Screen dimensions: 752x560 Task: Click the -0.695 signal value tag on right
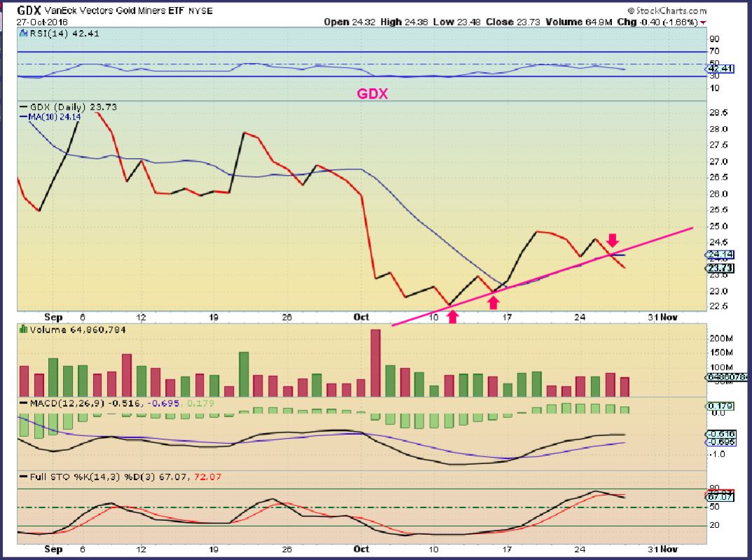coord(720,442)
